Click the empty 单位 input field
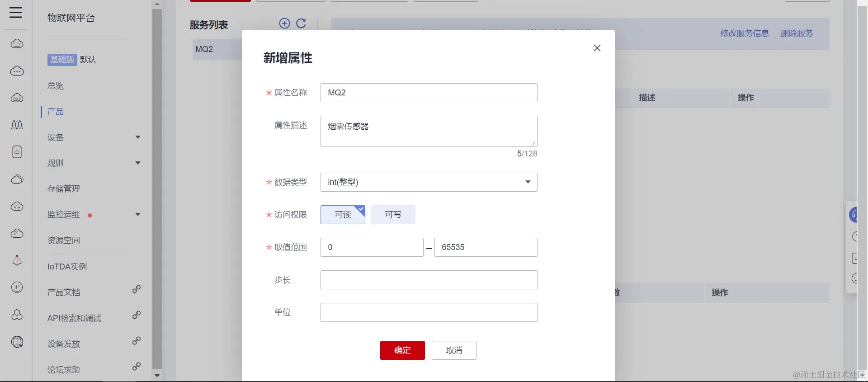Viewport: 868px width, 382px height. coord(429,312)
